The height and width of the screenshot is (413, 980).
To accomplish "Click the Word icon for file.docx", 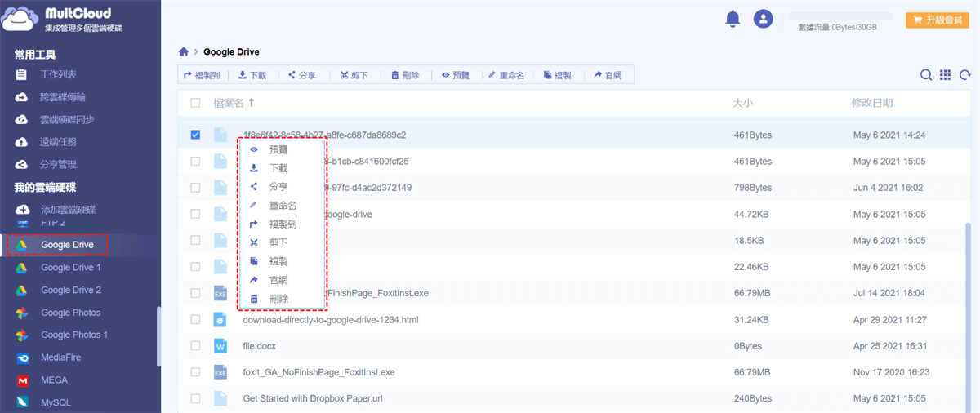I will [x=220, y=346].
